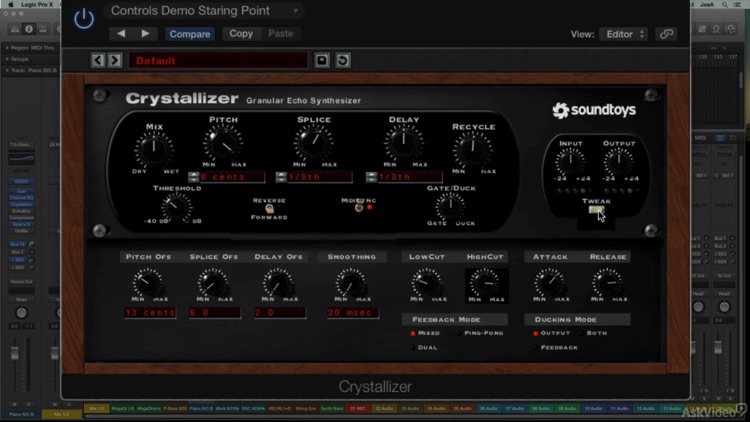Click the LowCut knob
Viewport: 750px width, 422px height.
pyautogui.click(x=427, y=282)
